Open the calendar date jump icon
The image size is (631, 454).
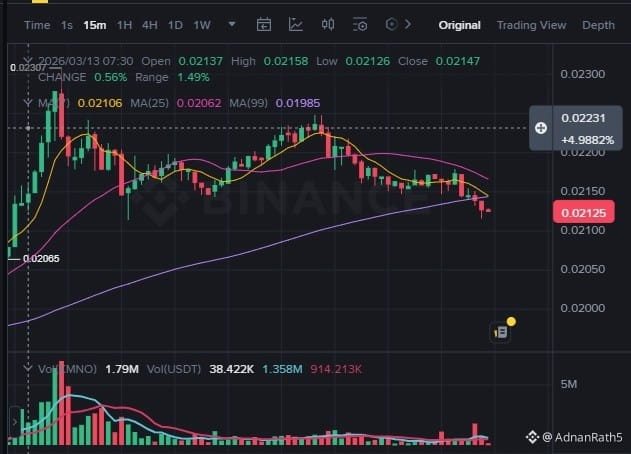pos(264,25)
